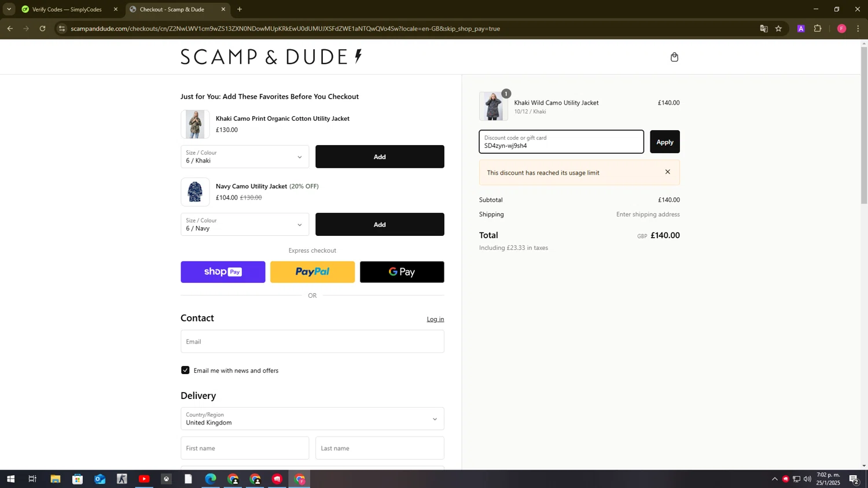Screen dimensions: 868x488
Task: Close the Checkout Scamp & Dude tab
Action: tap(223, 9)
